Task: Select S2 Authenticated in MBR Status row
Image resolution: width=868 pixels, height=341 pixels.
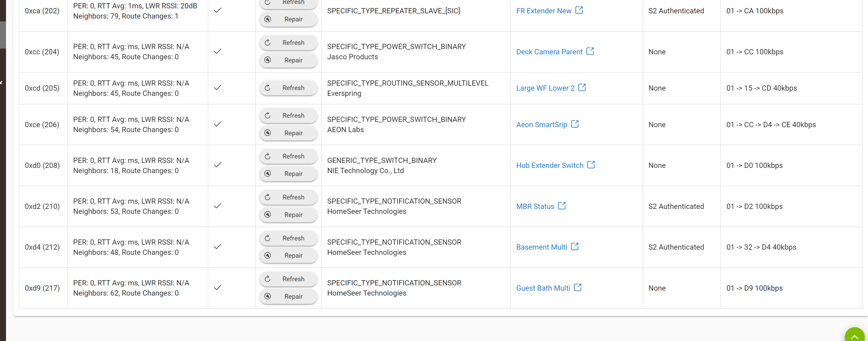Action: 676,206
